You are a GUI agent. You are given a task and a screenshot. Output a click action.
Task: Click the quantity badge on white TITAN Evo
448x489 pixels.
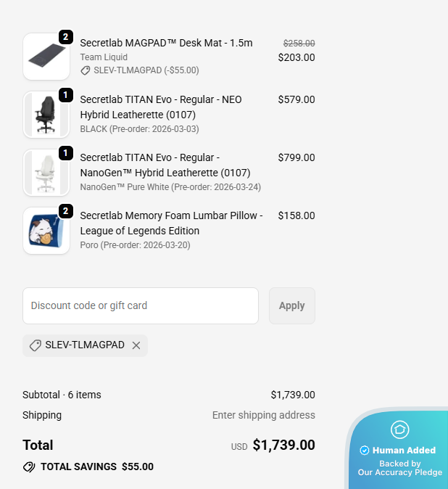[66, 152]
